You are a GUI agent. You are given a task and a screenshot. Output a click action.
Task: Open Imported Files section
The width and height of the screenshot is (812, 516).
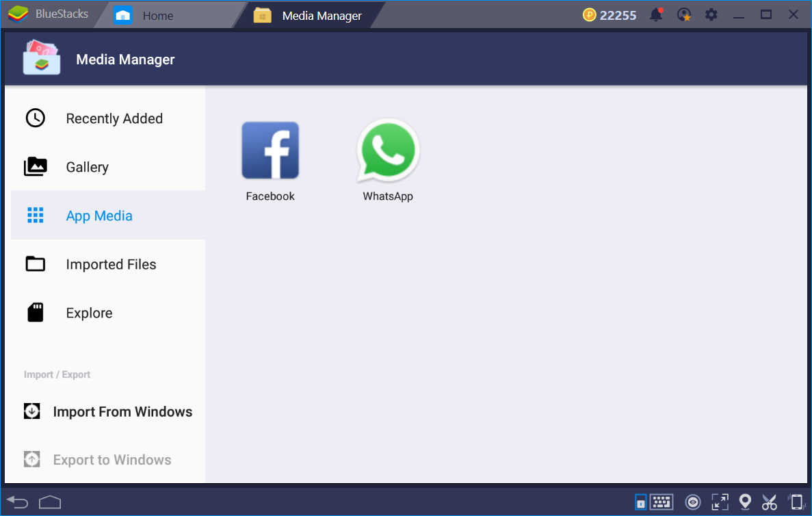(107, 263)
